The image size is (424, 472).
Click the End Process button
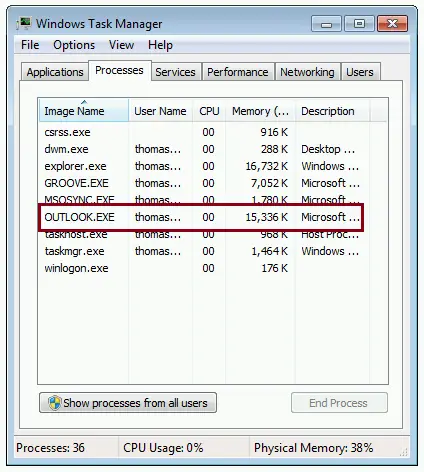click(339, 403)
